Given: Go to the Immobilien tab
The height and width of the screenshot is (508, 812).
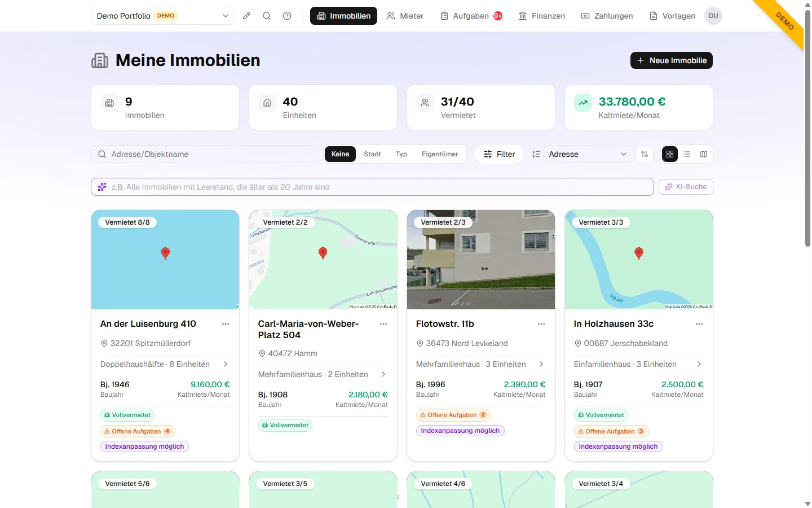Looking at the screenshot, I should (343, 16).
